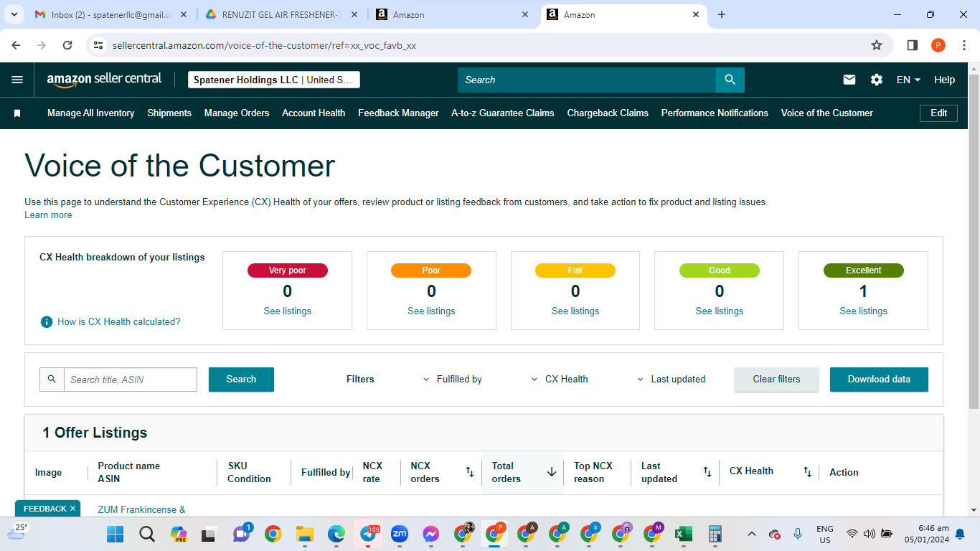The image size is (980, 551).
Task: See listings under Poor
Action: (431, 311)
